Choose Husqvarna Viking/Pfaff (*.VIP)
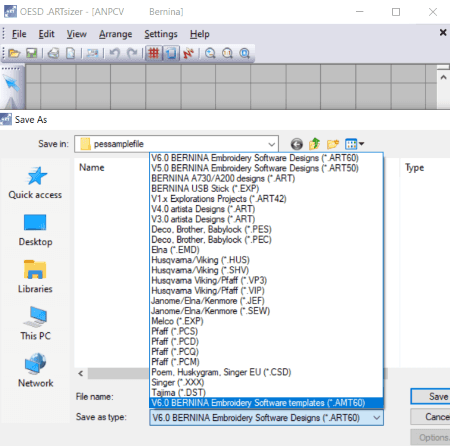Screen dimensions: 450x446 [266, 291]
